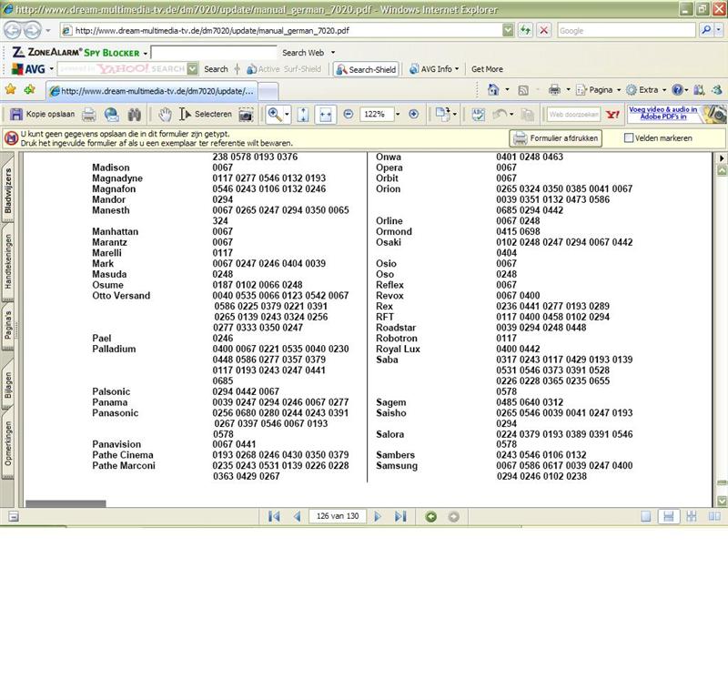Click the RSS feeds icon
Image resolution: width=728 pixels, height=700 pixels.
coord(523,90)
